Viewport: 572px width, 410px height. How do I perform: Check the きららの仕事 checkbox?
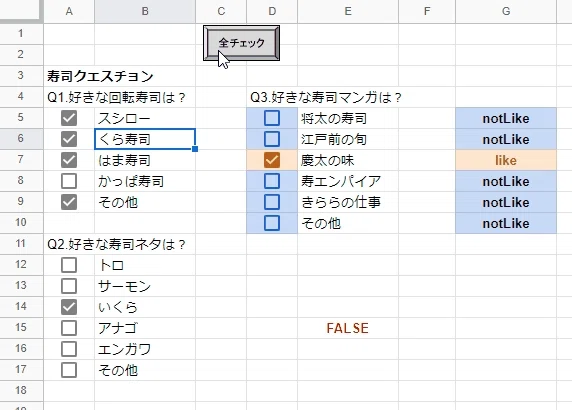(272, 202)
